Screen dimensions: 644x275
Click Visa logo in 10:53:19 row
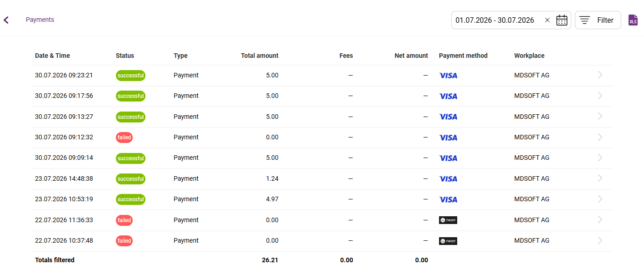point(448,199)
